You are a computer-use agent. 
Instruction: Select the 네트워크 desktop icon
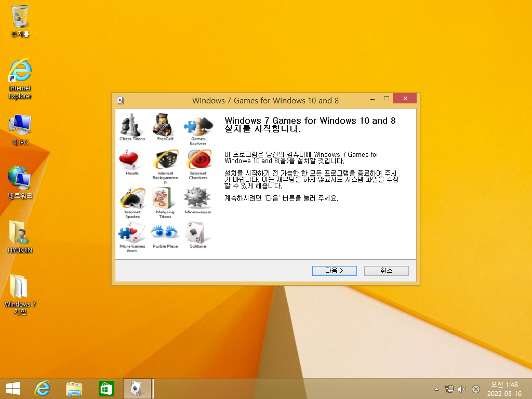pos(20,182)
